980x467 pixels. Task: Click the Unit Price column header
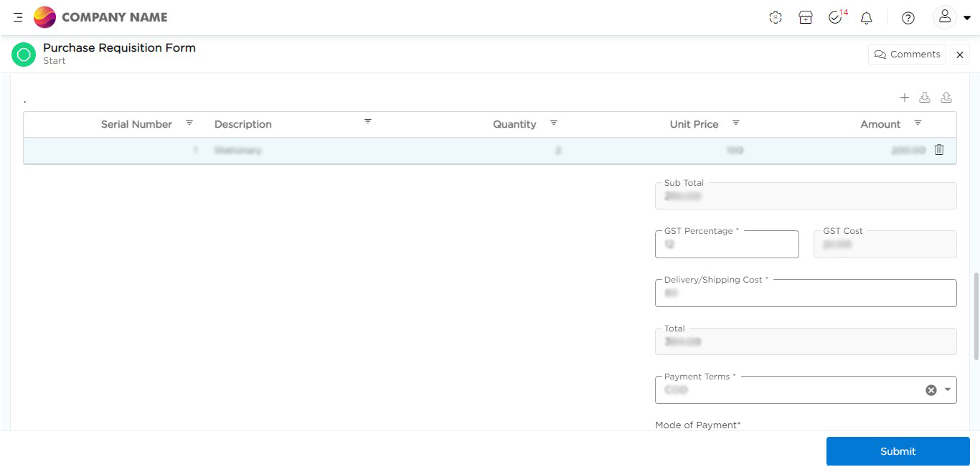tap(694, 124)
